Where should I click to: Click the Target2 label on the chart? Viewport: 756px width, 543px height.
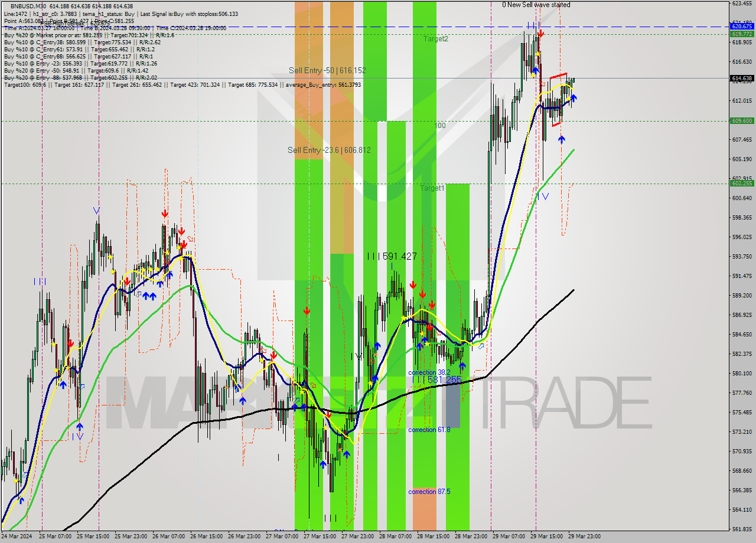tap(435, 39)
